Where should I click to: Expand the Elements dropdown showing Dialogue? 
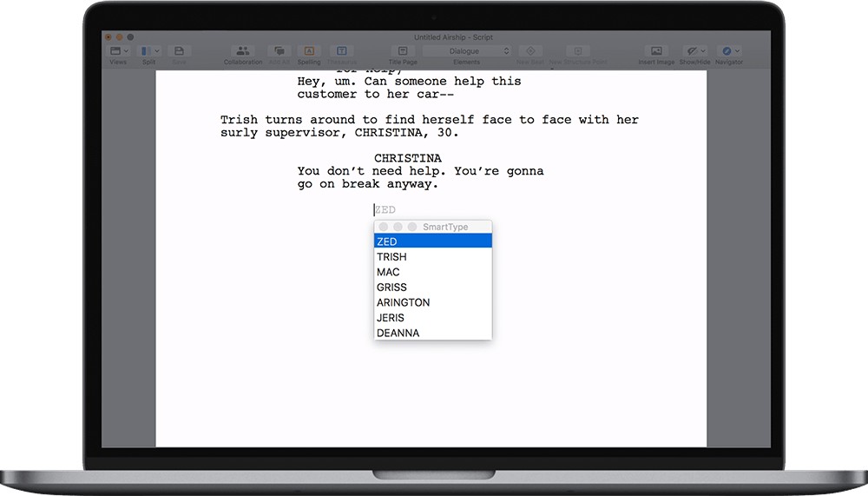pos(467,51)
